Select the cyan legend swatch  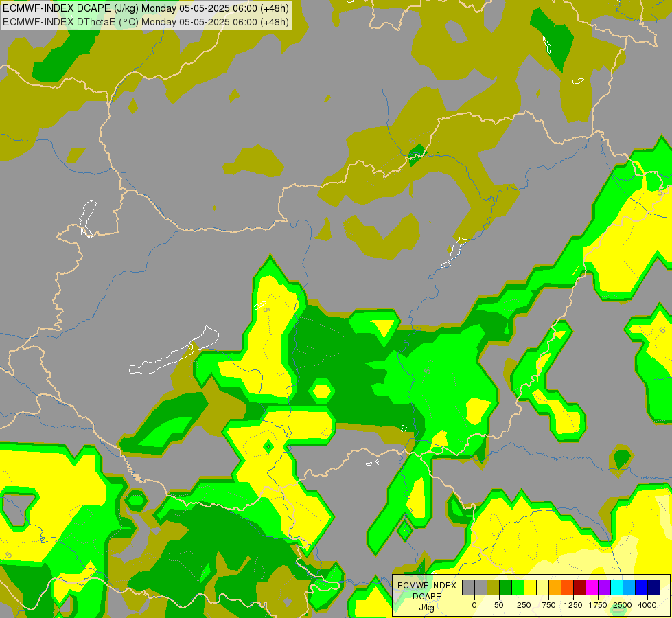tap(616, 587)
